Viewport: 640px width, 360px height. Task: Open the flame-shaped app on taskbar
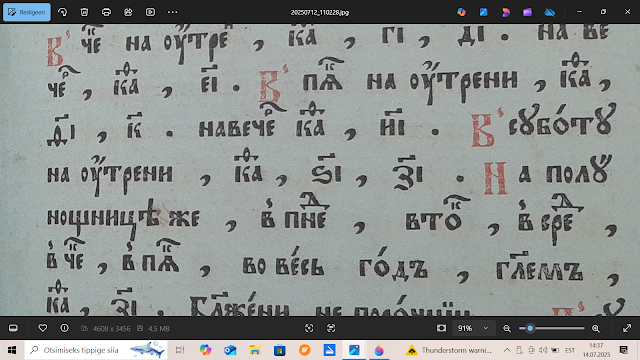(x=379, y=350)
